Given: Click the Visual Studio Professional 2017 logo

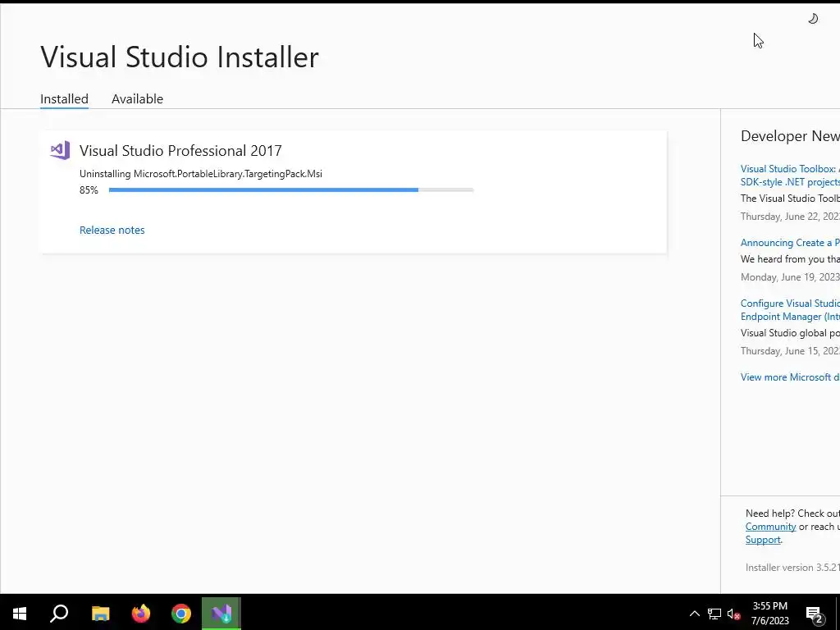Looking at the screenshot, I should point(60,151).
